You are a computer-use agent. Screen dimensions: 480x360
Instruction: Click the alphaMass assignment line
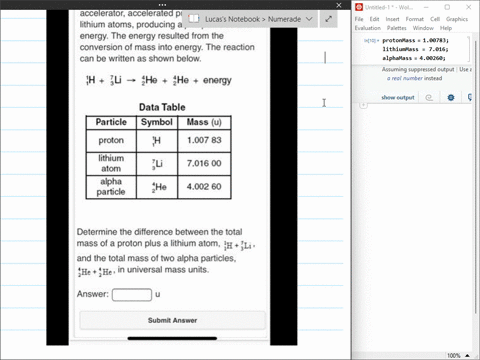coord(414,58)
